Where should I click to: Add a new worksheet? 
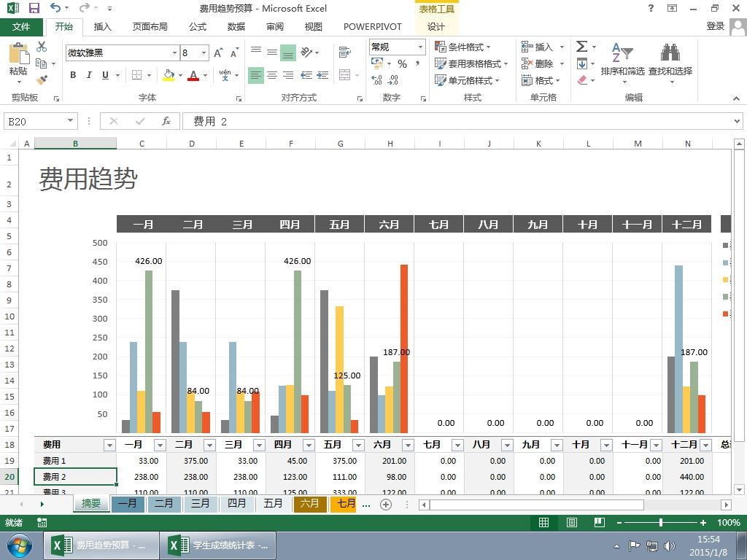click(x=385, y=505)
